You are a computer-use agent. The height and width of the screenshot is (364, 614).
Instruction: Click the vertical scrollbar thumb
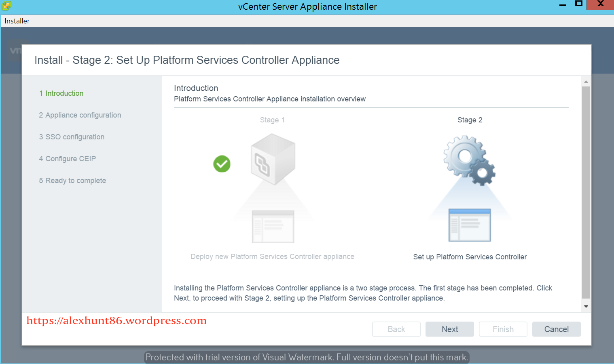(x=586, y=192)
